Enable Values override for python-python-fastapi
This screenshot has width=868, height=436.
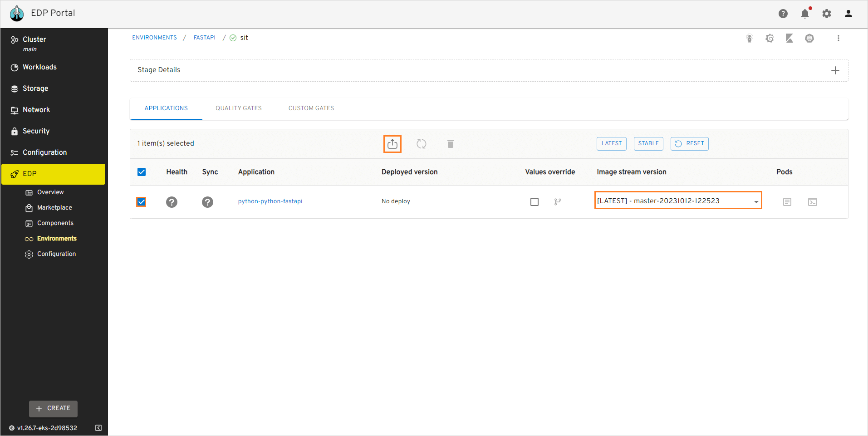[534, 202]
